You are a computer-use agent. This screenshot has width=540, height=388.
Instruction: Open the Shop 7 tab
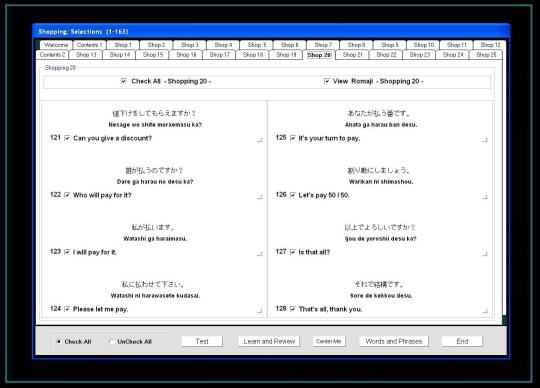click(x=323, y=45)
